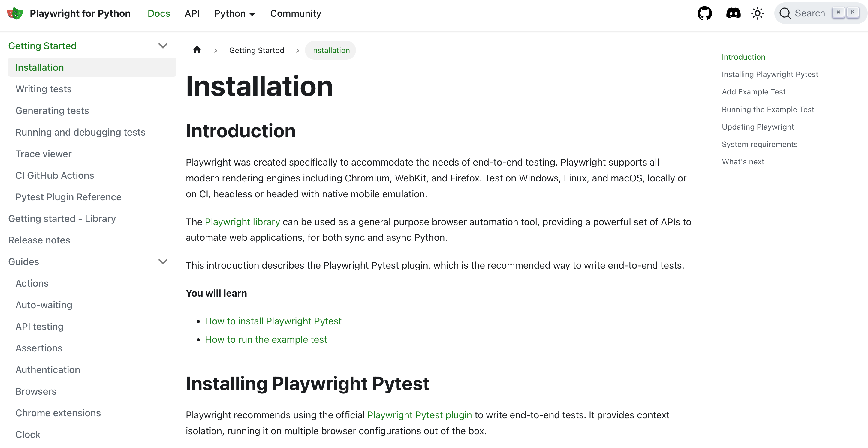The height and width of the screenshot is (448, 868).
Task: Open Trace viewer in sidebar
Action: click(x=44, y=154)
